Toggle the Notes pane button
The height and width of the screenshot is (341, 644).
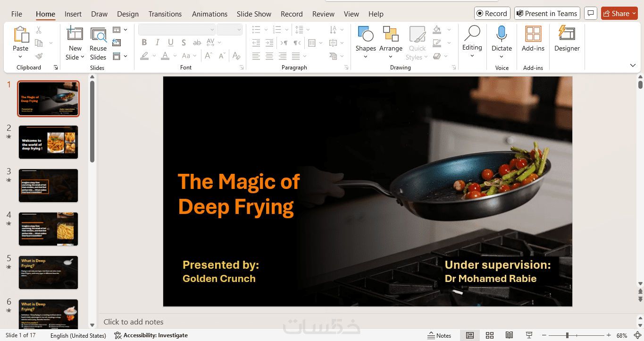tap(439, 335)
